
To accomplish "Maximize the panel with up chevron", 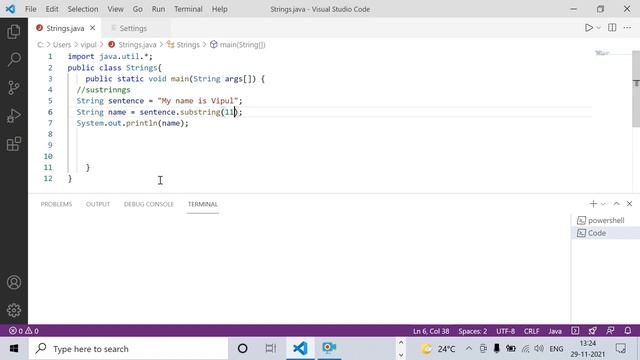I will 616,204.
